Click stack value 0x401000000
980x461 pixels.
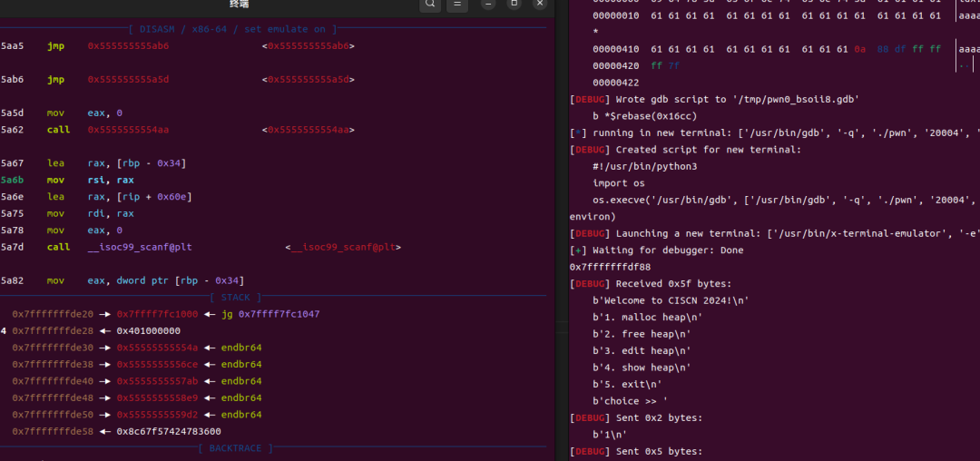coord(148,331)
